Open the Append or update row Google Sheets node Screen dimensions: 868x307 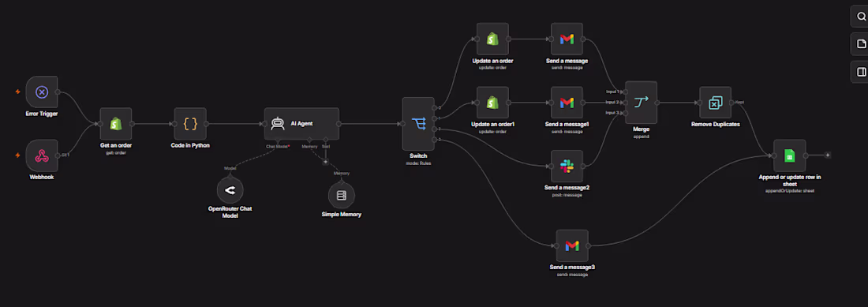(789, 155)
